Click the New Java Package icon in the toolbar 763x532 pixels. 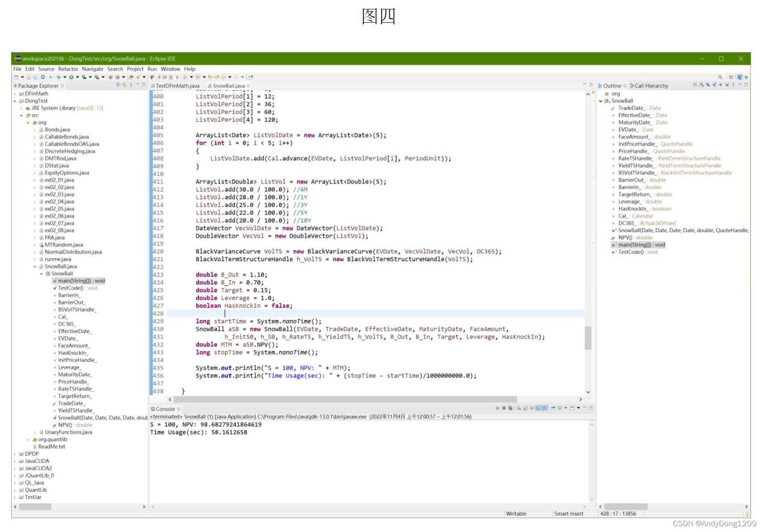tap(111, 77)
